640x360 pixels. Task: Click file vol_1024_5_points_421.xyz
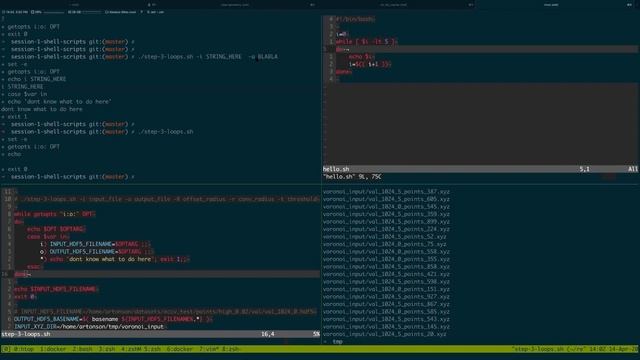(386, 274)
